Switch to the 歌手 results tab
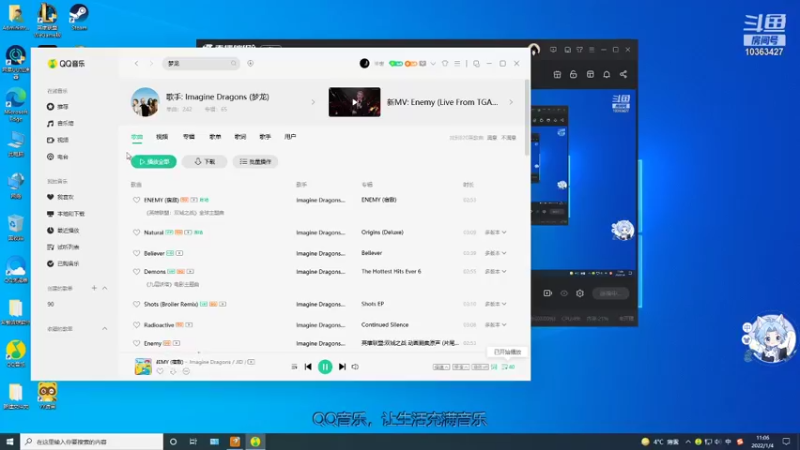The height and width of the screenshot is (450, 800). click(265, 137)
